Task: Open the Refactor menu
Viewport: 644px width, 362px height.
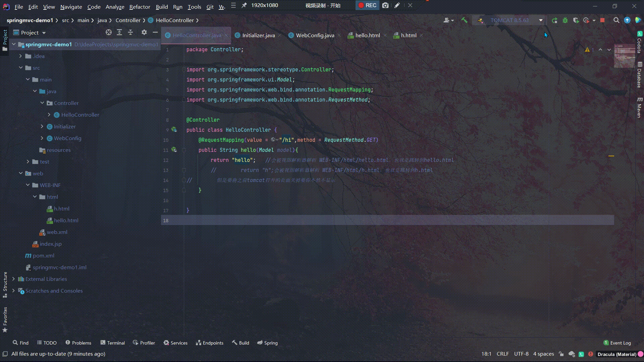Action: (140, 7)
